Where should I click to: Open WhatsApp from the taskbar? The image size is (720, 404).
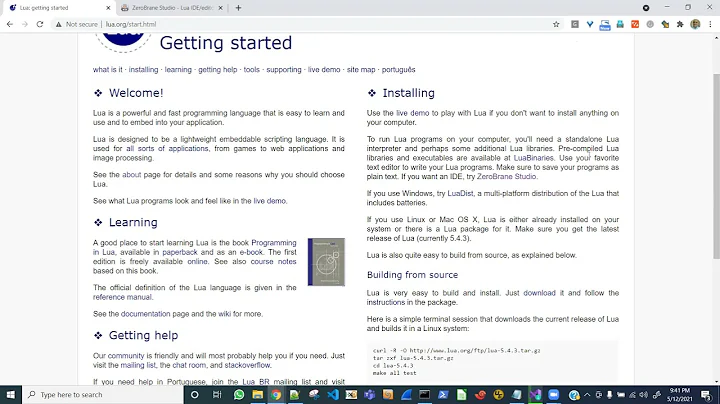point(239,395)
